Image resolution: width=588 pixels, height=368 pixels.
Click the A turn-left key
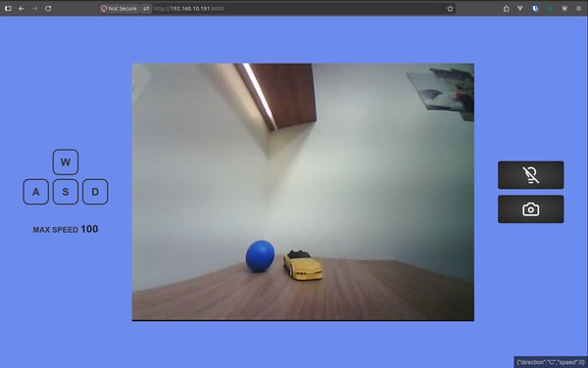(35, 192)
